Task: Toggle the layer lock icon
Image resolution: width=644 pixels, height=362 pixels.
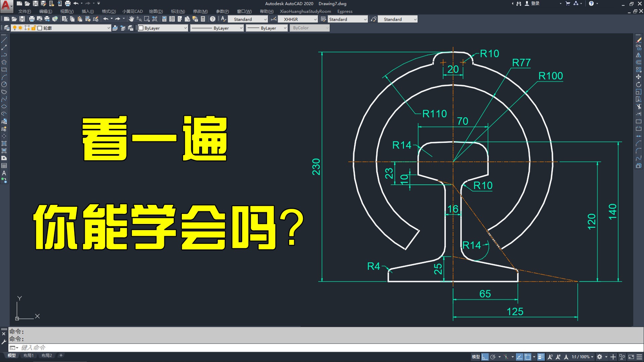Action: pyautogui.click(x=34, y=28)
